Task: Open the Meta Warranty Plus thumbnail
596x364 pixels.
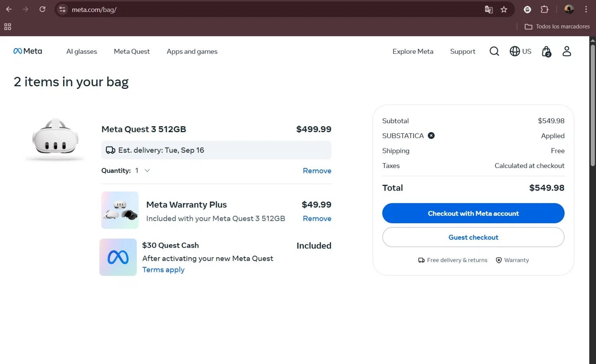Action: 120,210
